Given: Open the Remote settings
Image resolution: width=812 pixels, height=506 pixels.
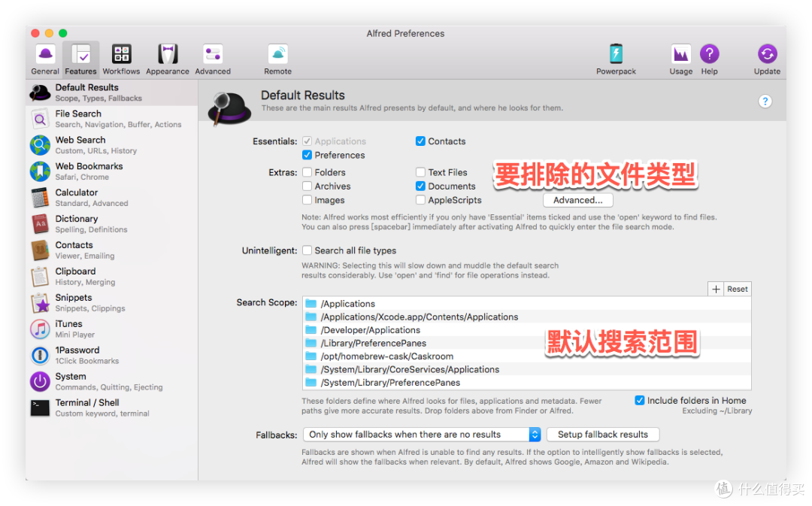Looking at the screenshot, I should (x=278, y=59).
